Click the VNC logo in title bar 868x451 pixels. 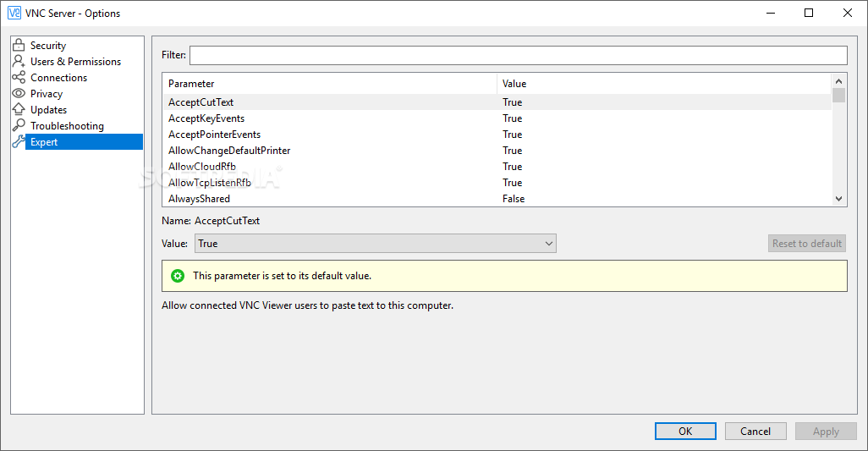click(x=14, y=14)
